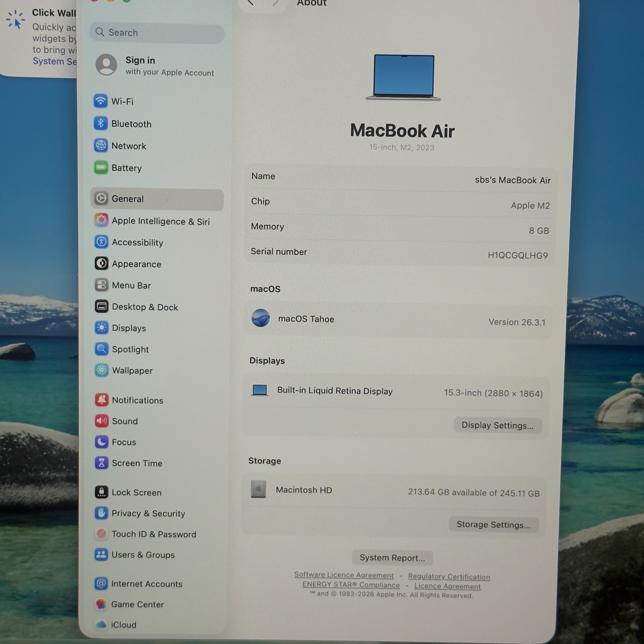Select General in the sidebar
Viewport: 644px width, 644px height.
coord(157,199)
